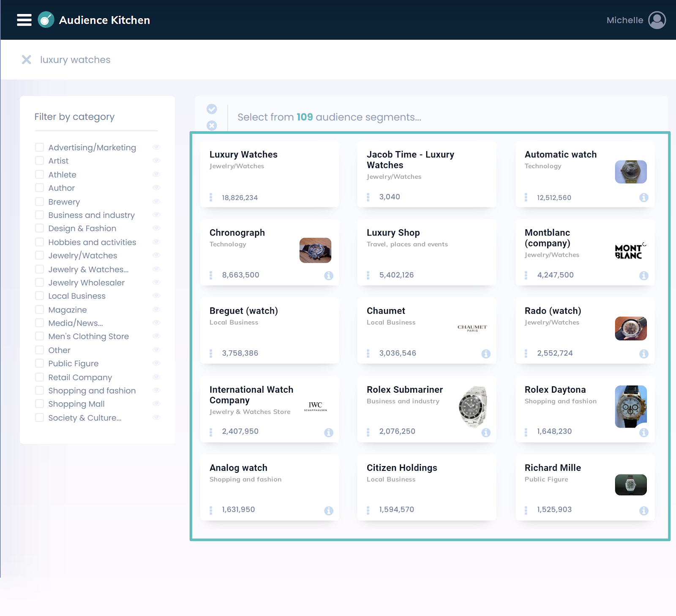
Task: Toggle eye icon for Men's Clothing Store
Action: click(x=156, y=336)
